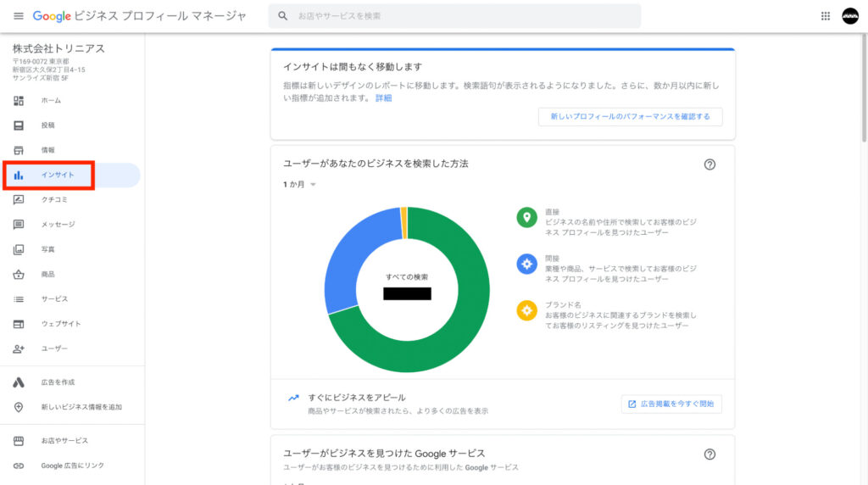Click 広告掲載を今すぐ開始 button
Screen dimensions: 868x485
click(x=671, y=404)
